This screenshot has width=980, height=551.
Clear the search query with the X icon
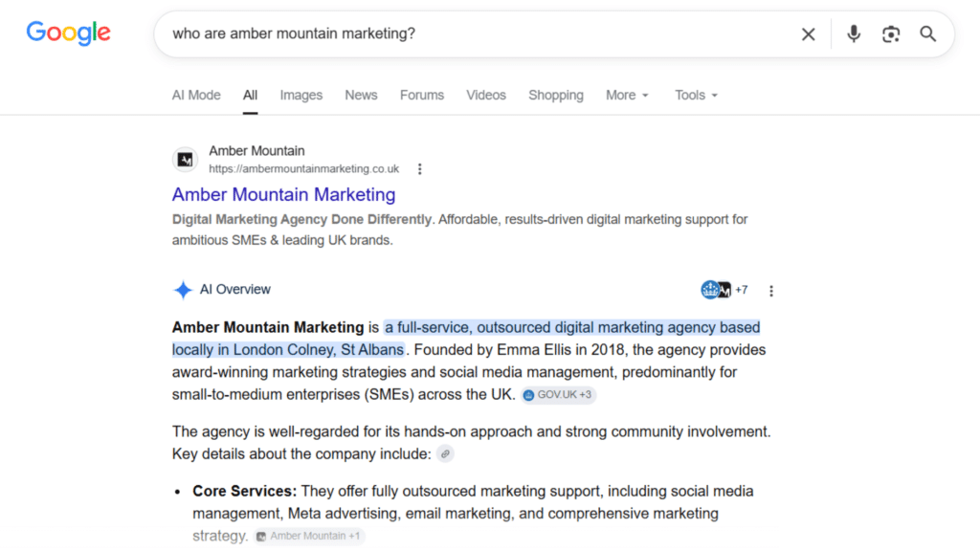[x=808, y=33]
